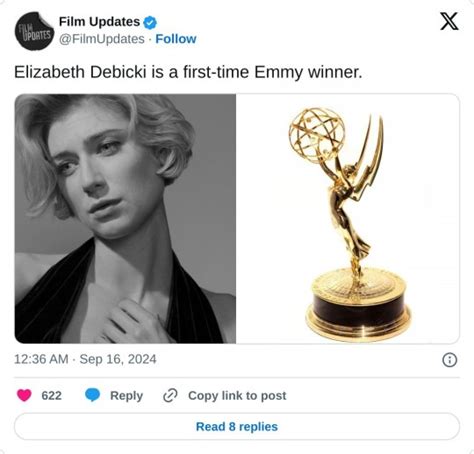Click the blue verified badge
Viewport: 474px width, 454px height.
(150, 22)
